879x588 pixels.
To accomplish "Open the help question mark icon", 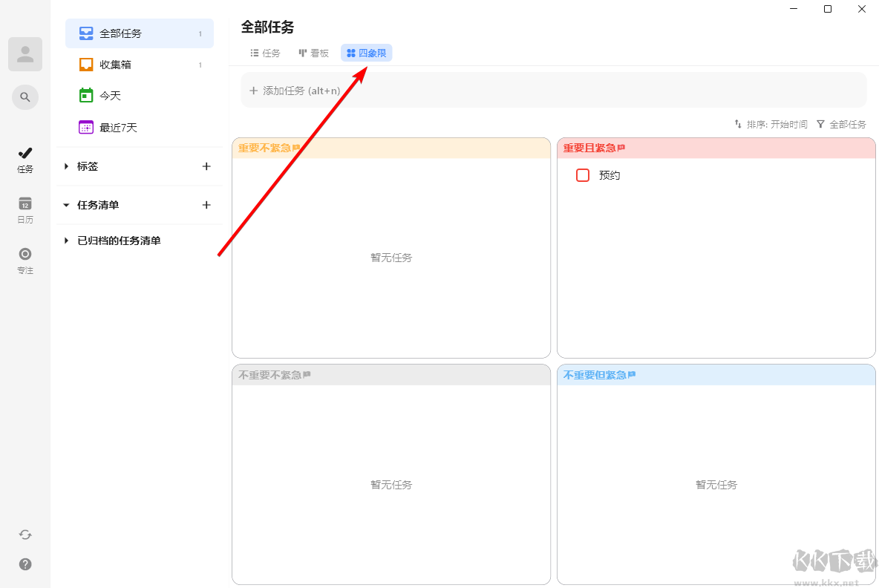I will (x=24, y=564).
